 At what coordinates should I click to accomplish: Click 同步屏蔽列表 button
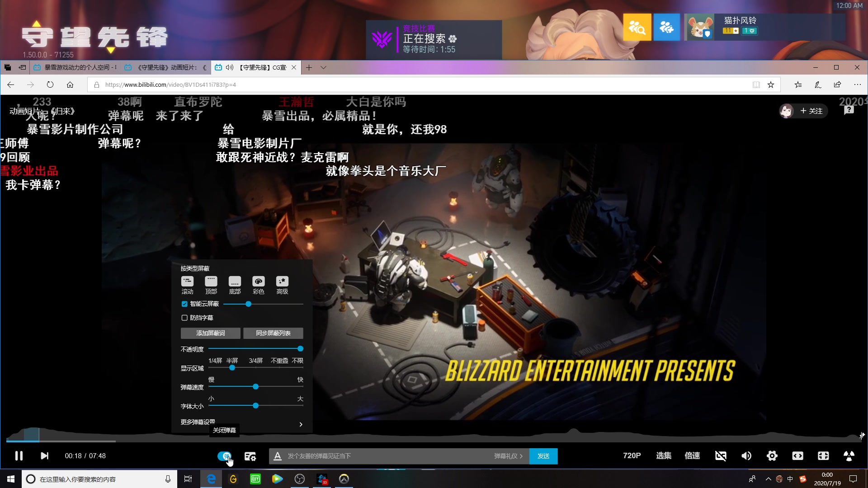click(273, 333)
